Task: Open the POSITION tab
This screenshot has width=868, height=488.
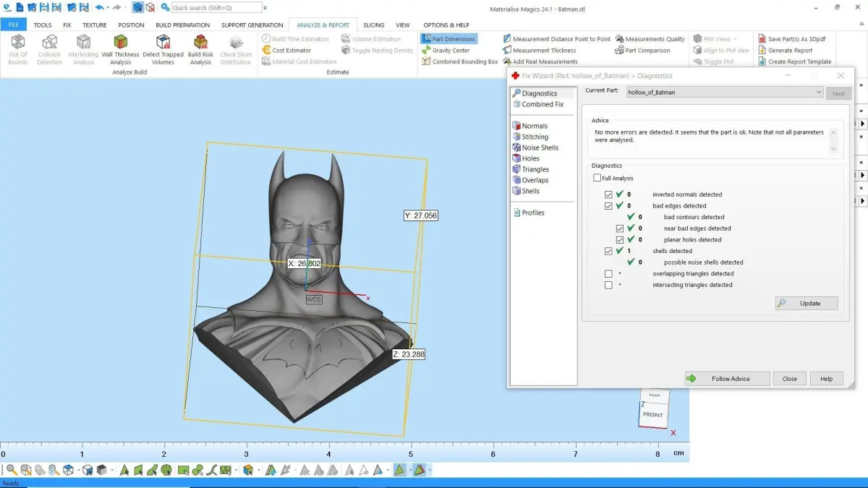Action: (x=132, y=25)
